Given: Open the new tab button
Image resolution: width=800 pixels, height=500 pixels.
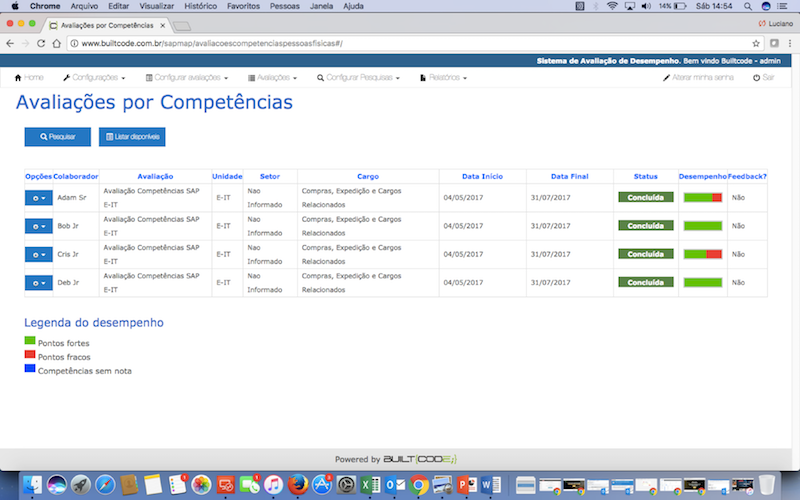Looking at the screenshot, I should coord(182,26).
